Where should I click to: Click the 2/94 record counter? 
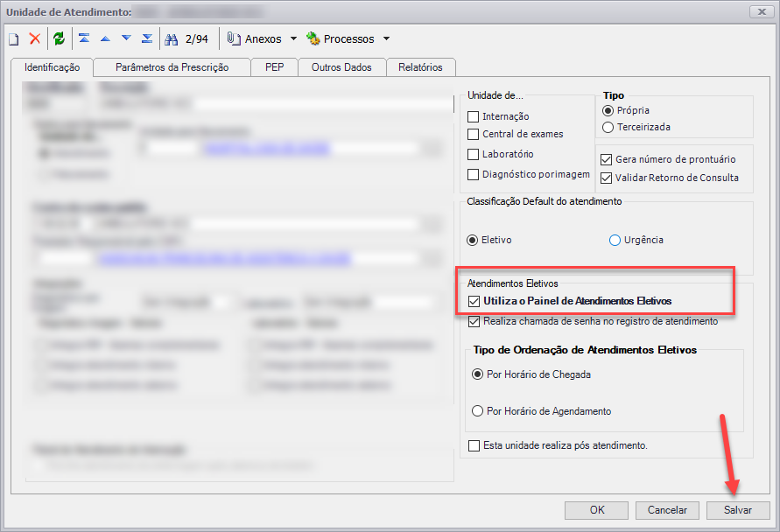196,38
